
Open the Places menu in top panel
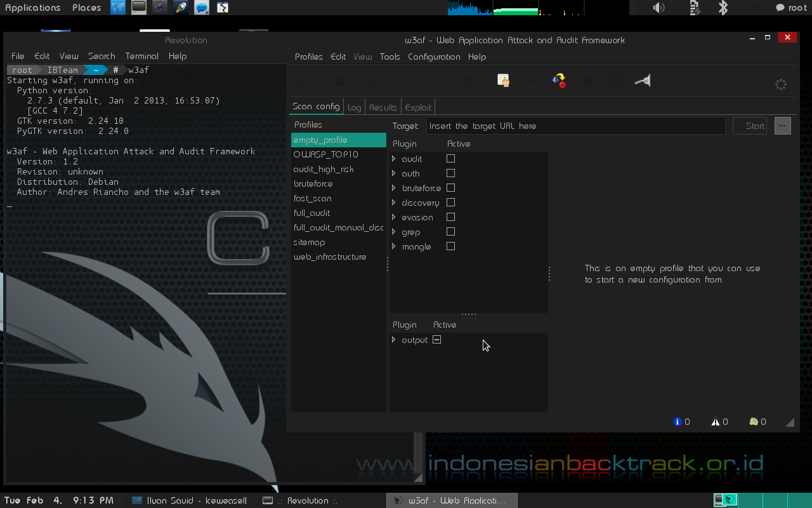[x=87, y=8]
